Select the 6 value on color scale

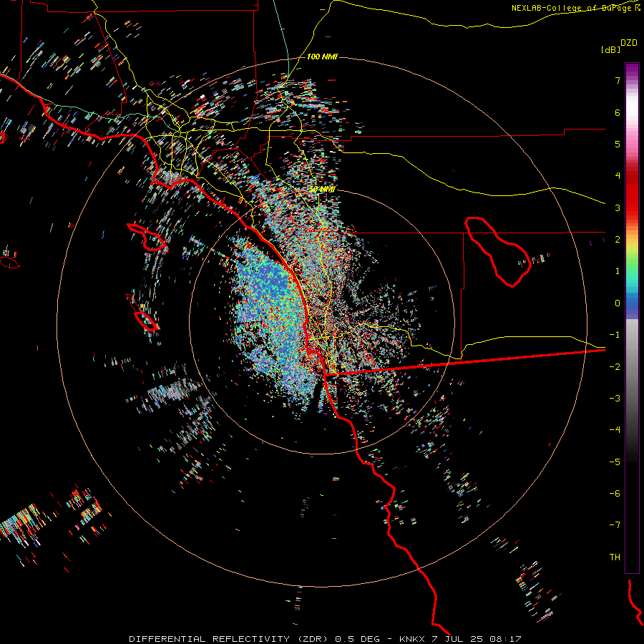click(618, 112)
